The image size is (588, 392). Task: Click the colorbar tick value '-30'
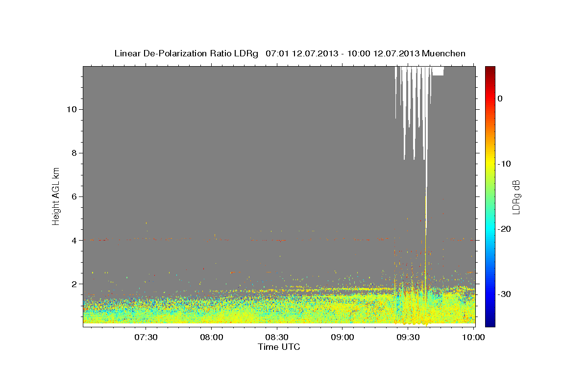click(x=504, y=294)
